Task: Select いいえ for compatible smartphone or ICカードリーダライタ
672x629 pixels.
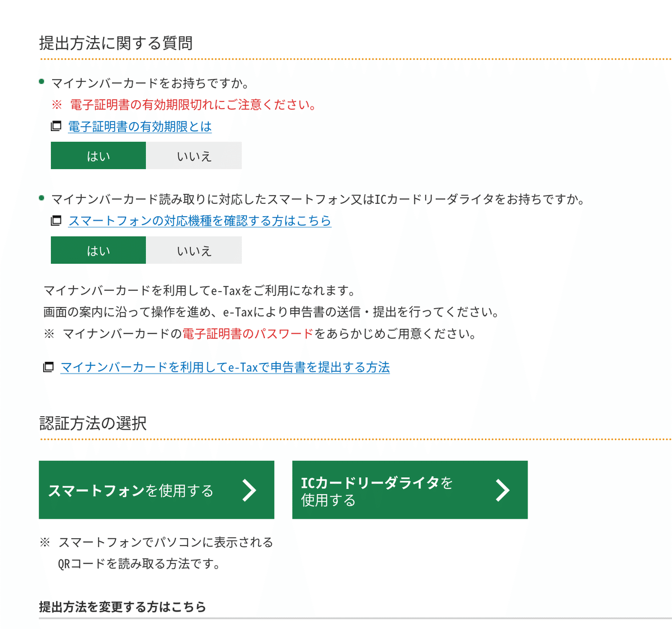Action: (194, 250)
